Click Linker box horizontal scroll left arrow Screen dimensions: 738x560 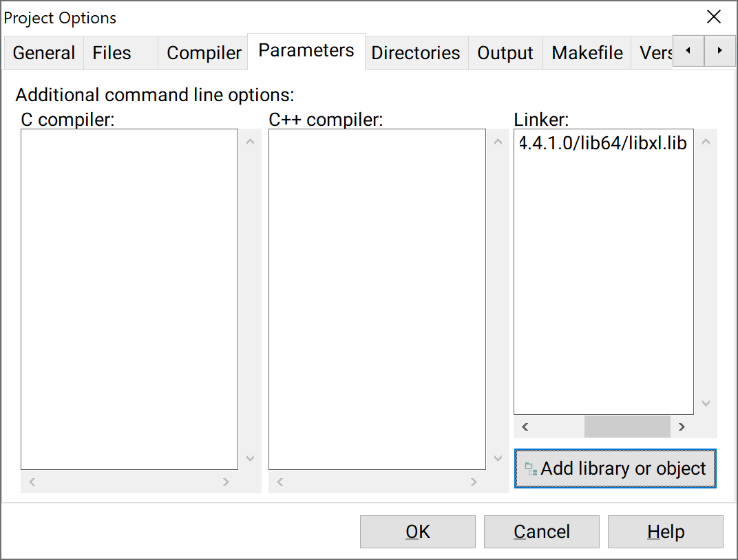(x=525, y=427)
